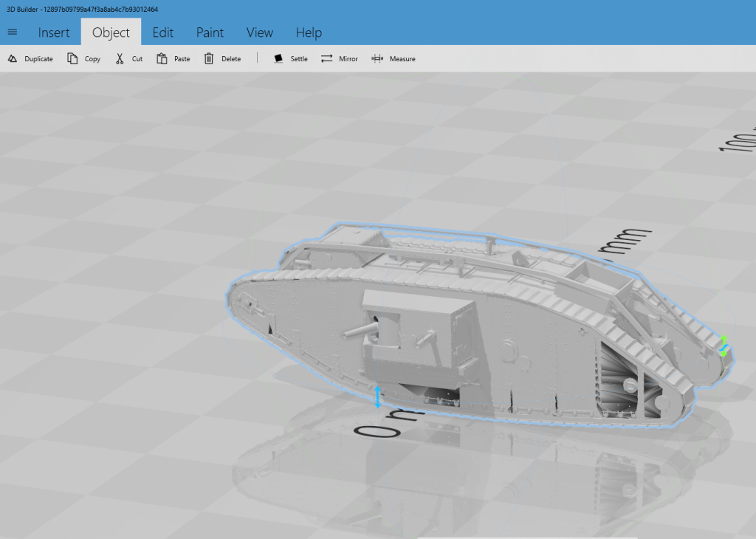Switch to the Insert tab
Screen dimensions: 756x539
(54, 32)
